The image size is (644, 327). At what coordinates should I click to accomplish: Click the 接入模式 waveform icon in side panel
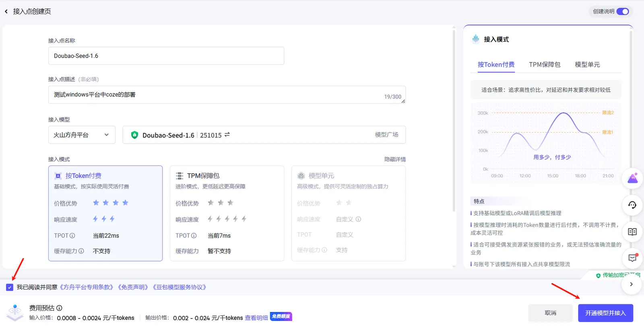pos(476,39)
